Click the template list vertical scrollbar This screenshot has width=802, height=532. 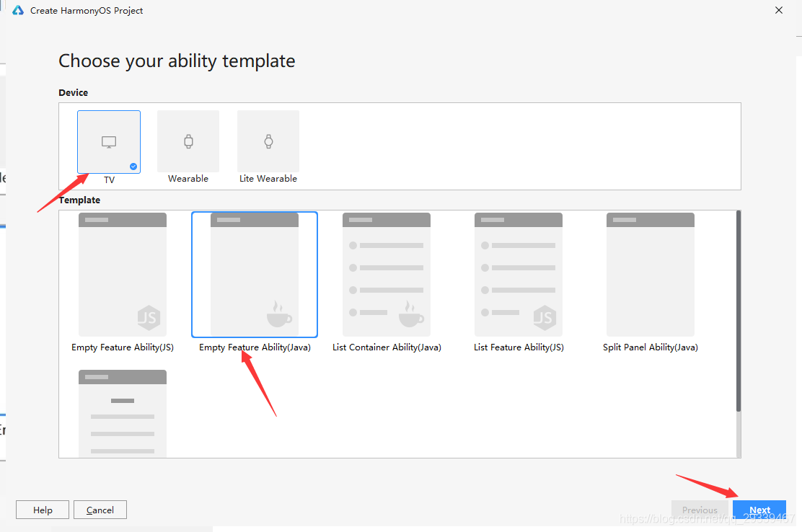point(738,311)
